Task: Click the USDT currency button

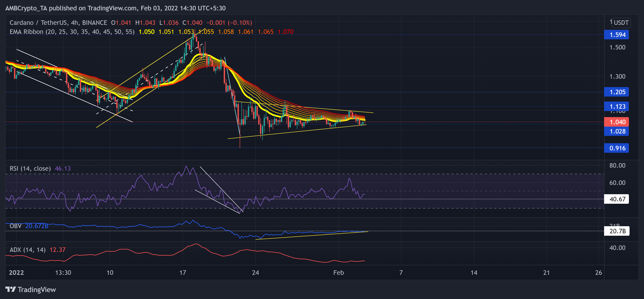Action: pyautogui.click(x=621, y=23)
